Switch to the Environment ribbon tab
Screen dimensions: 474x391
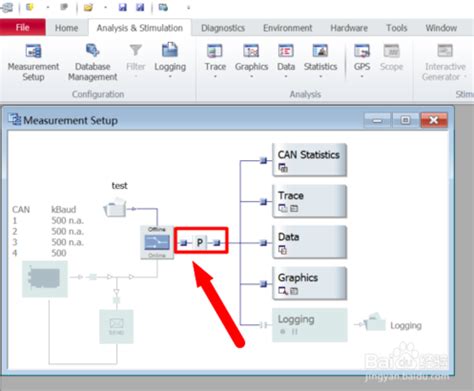click(288, 28)
